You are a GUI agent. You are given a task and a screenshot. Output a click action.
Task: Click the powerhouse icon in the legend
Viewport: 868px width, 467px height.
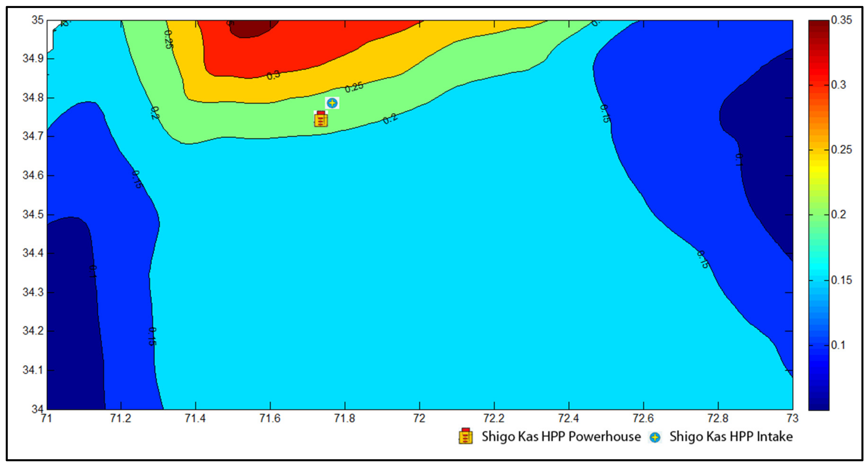pos(466,436)
